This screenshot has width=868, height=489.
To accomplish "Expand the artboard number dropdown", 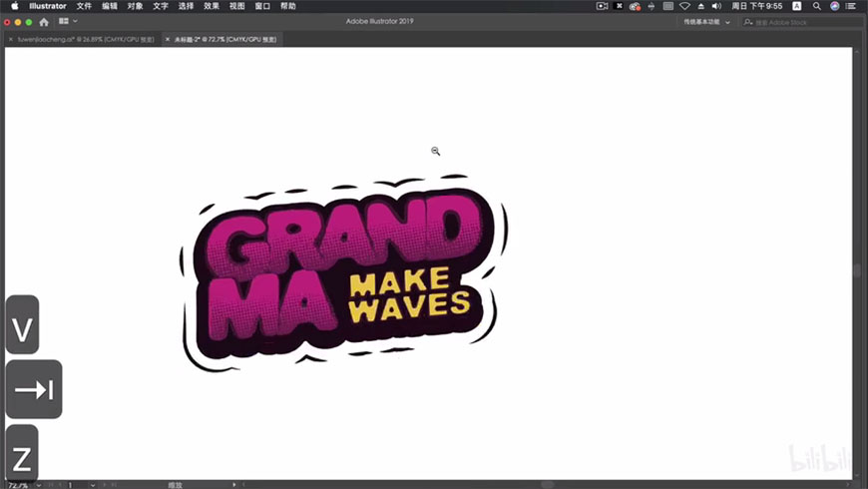I will [x=93, y=485].
